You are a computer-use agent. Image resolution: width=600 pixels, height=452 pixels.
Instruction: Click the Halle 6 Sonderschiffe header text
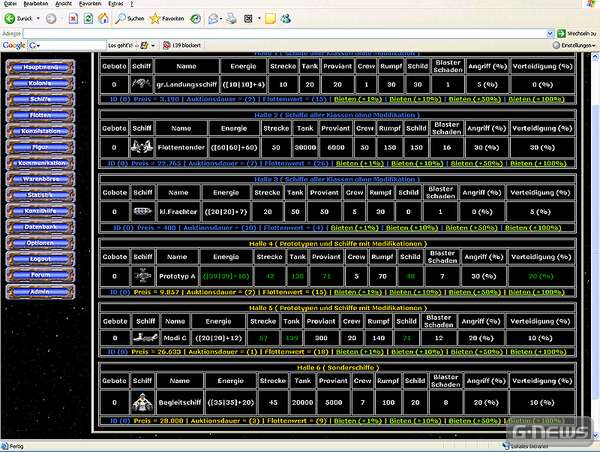pos(338,367)
